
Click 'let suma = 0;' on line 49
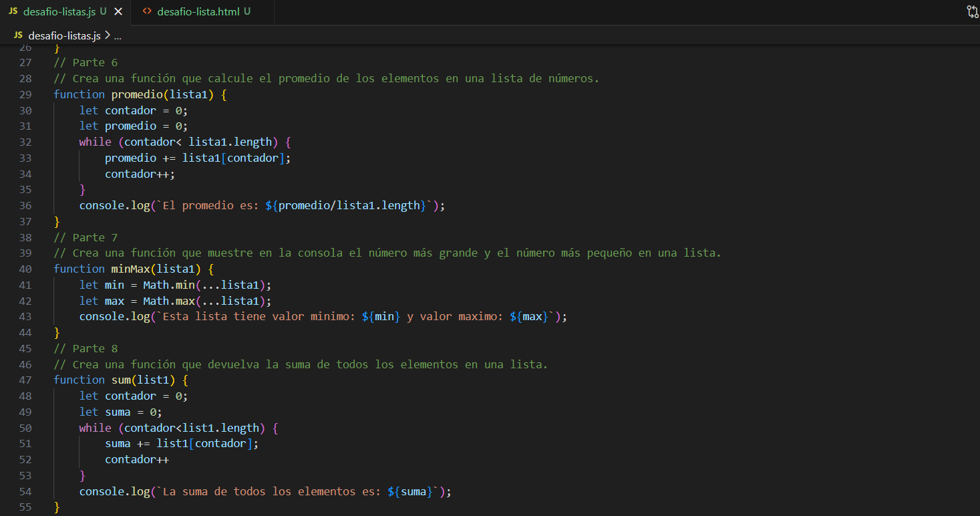[121, 412]
